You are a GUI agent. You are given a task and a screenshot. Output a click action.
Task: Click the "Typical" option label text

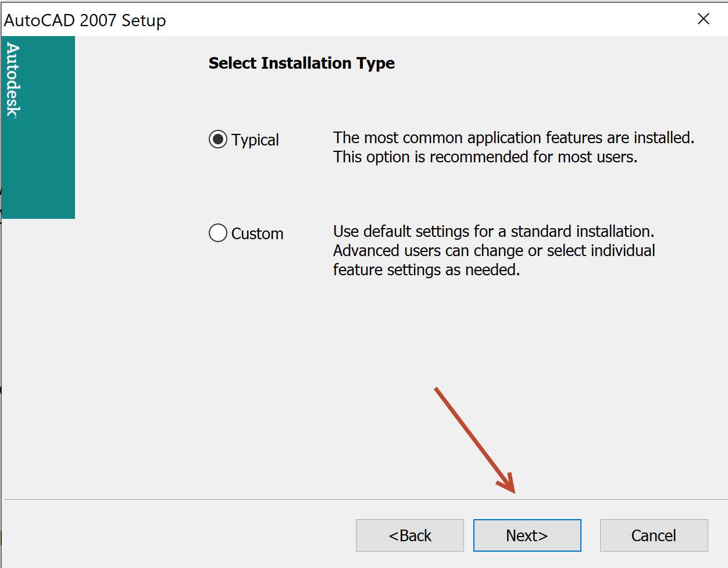pos(255,140)
